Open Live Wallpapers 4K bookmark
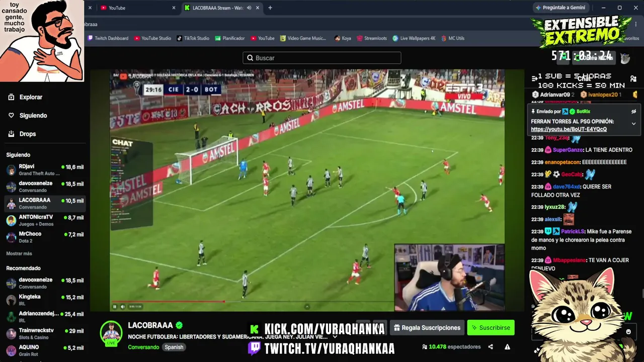 point(414,38)
